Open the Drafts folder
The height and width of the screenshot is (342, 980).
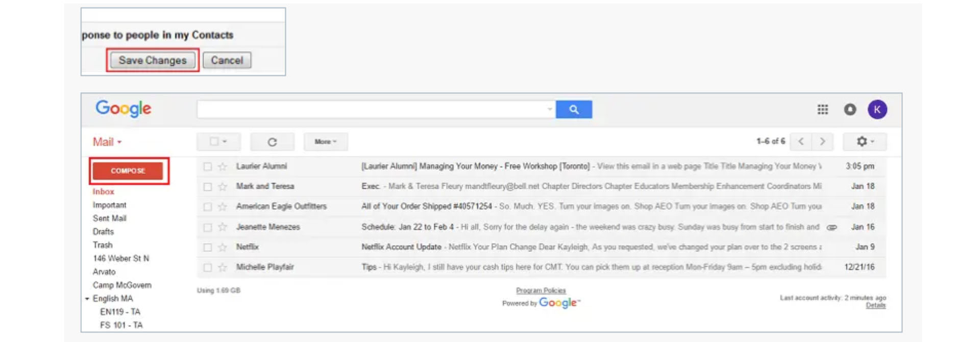point(103,231)
